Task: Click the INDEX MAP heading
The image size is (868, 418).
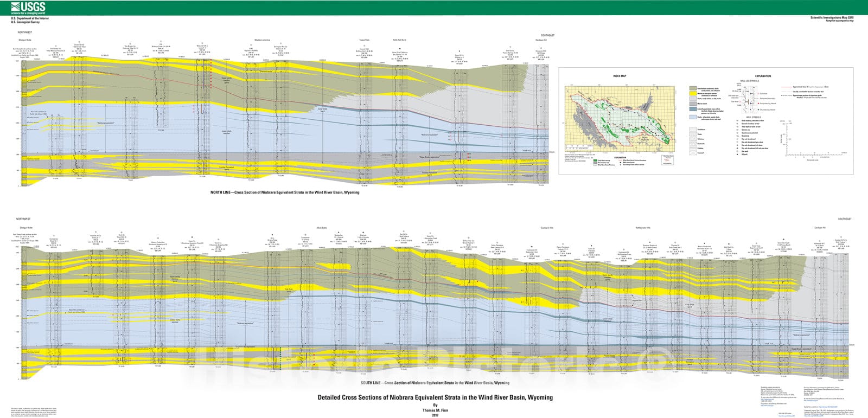Action: (x=620, y=76)
